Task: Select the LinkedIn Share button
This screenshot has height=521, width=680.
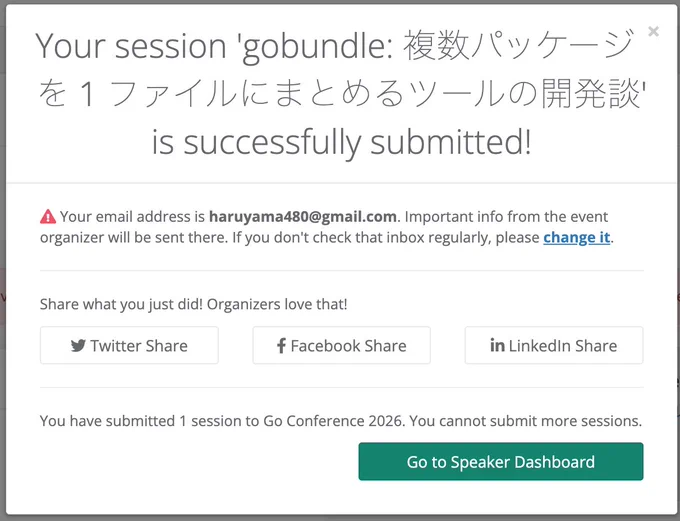Action: (x=554, y=345)
